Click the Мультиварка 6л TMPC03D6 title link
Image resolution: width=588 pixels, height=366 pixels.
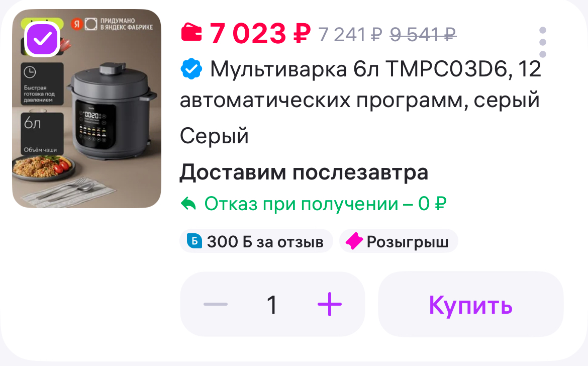pos(360,85)
